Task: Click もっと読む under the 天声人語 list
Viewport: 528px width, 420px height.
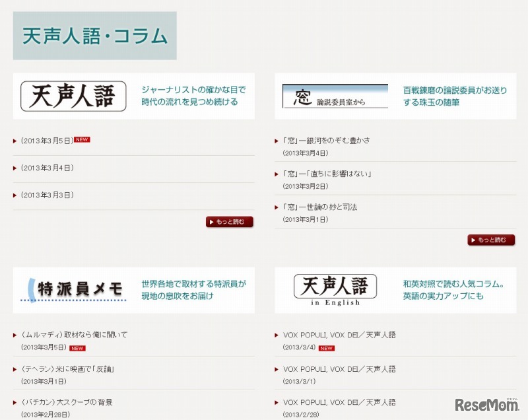Action: click(x=229, y=223)
